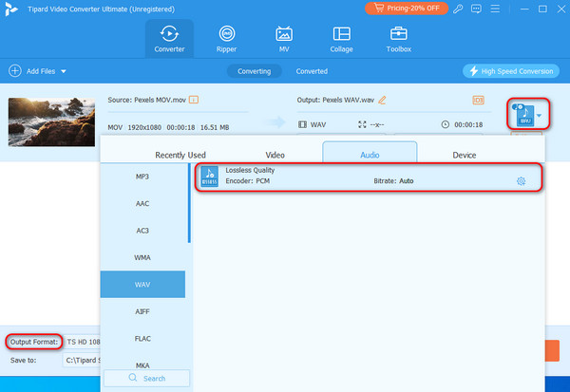Screen dimensions: 570x392
Task: Show the Converted list
Action: [312, 71]
